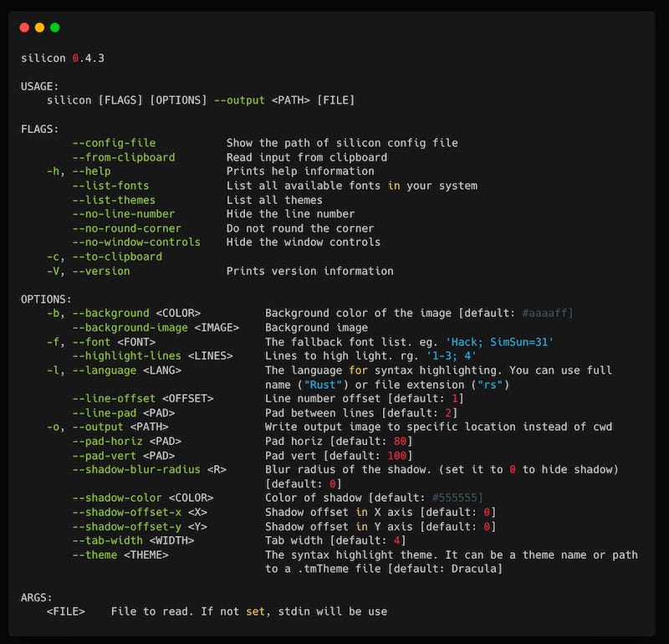Click the '#aaaaff' default color value
The width and height of the screenshot is (669, 644).
click(544, 314)
